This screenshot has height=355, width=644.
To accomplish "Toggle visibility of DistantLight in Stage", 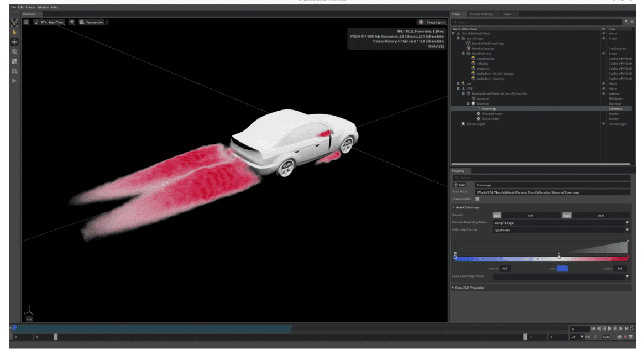I will tap(603, 124).
